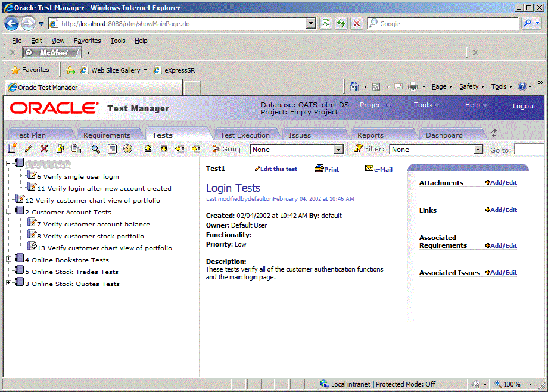Image resolution: width=548 pixels, height=392 pixels.
Task: Click the Refresh page icon
Action: pyautogui.click(x=341, y=23)
